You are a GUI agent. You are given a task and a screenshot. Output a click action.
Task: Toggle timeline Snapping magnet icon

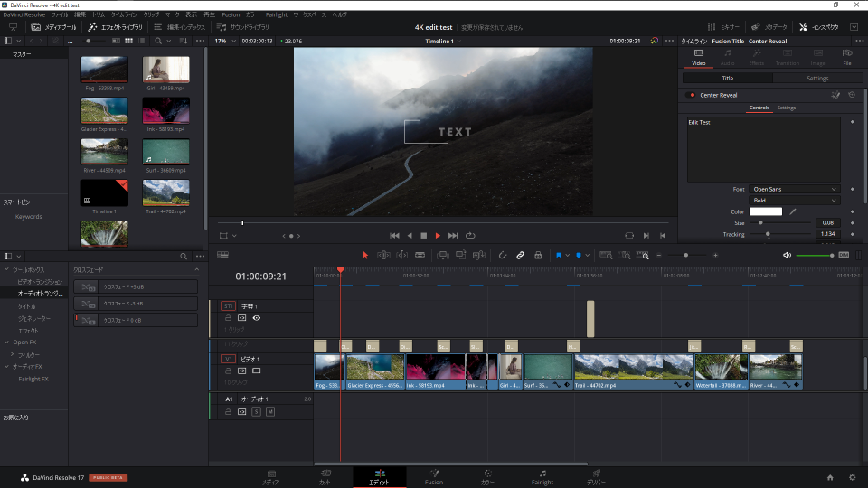tap(502, 255)
